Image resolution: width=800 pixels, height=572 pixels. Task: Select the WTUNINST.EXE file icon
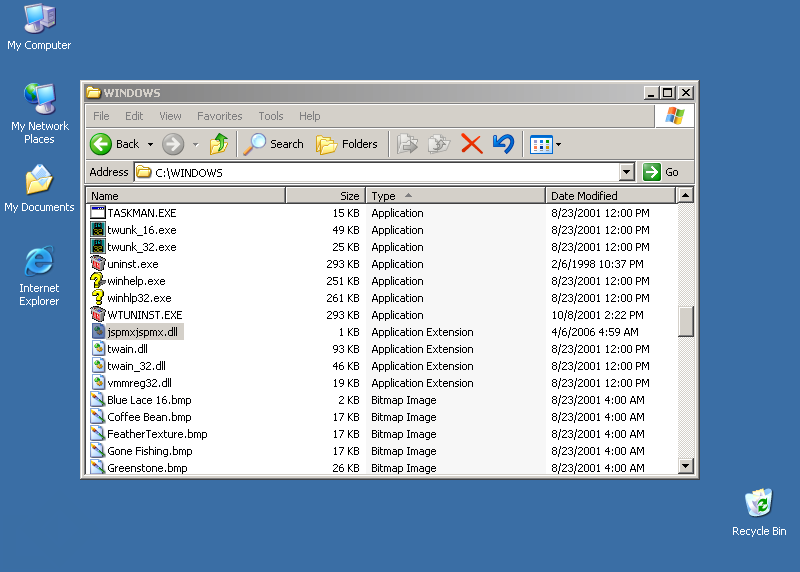point(97,315)
